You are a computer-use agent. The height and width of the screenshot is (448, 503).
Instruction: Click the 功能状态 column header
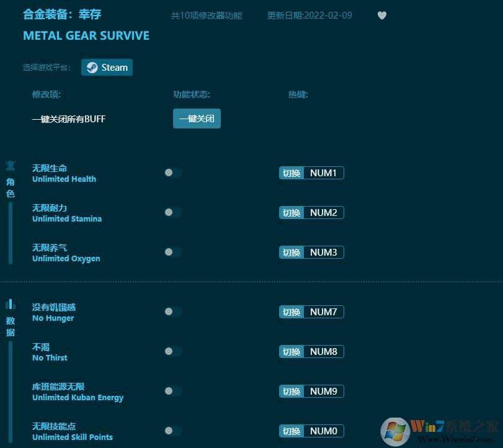[192, 94]
